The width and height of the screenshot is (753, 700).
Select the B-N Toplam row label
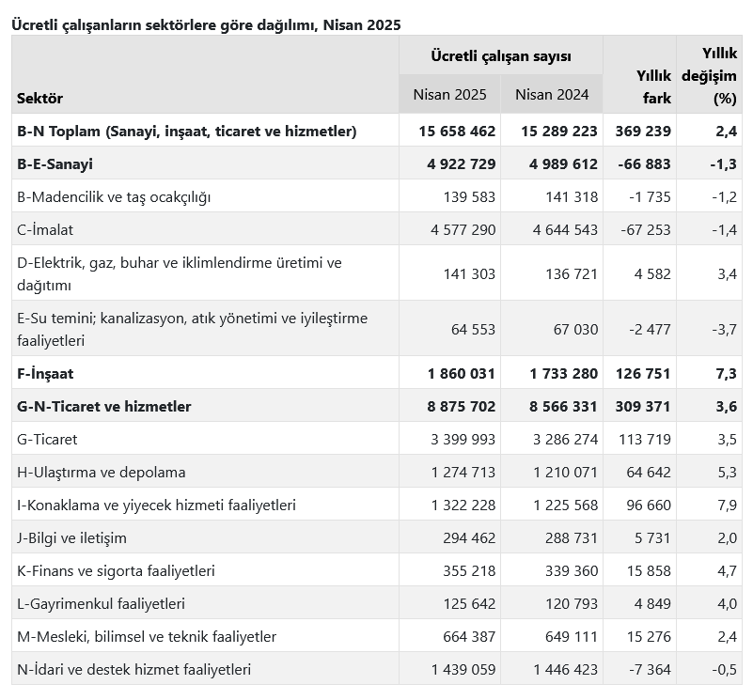[x=187, y=131]
